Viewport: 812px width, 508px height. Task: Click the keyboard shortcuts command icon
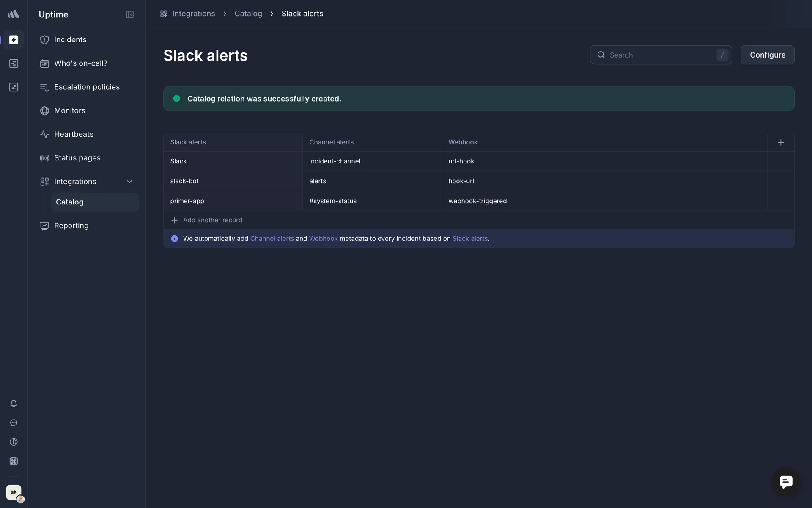pyautogui.click(x=14, y=461)
